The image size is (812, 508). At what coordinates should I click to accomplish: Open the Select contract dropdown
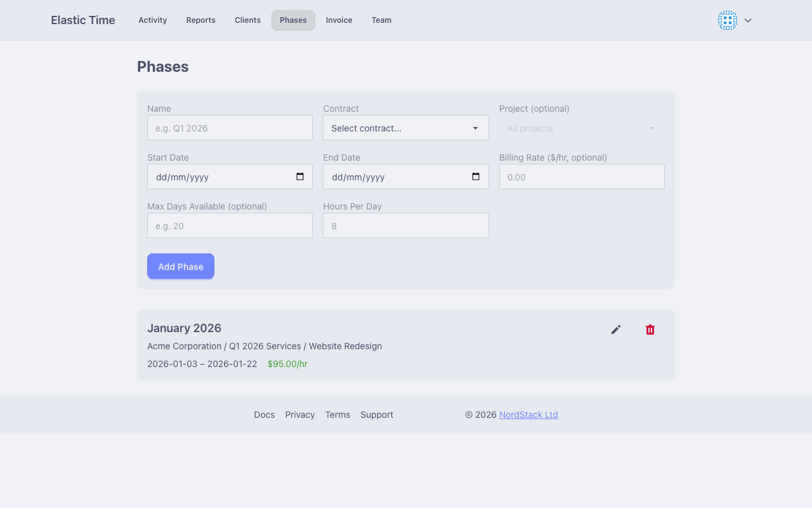pyautogui.click(x=405, y=128)
